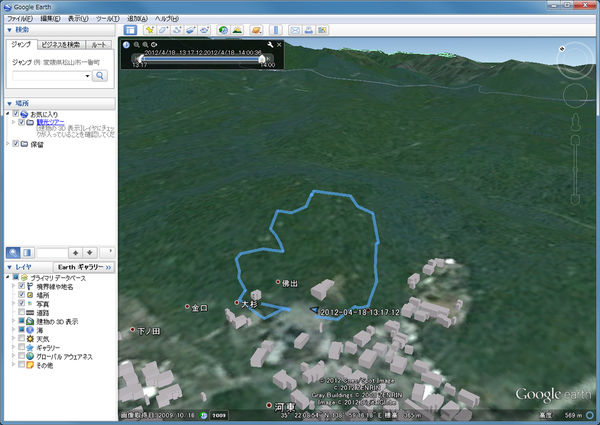
Task: Enable the 天気 layer
Action: point(21,338)
